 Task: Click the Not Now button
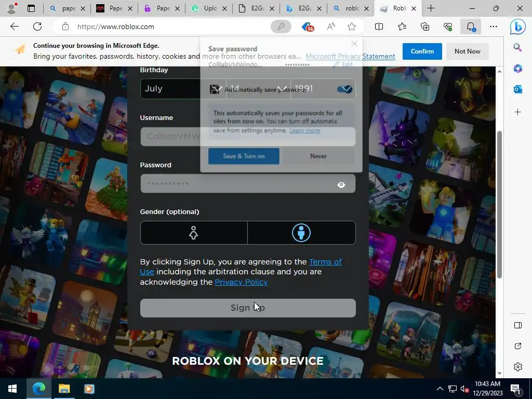467,51
